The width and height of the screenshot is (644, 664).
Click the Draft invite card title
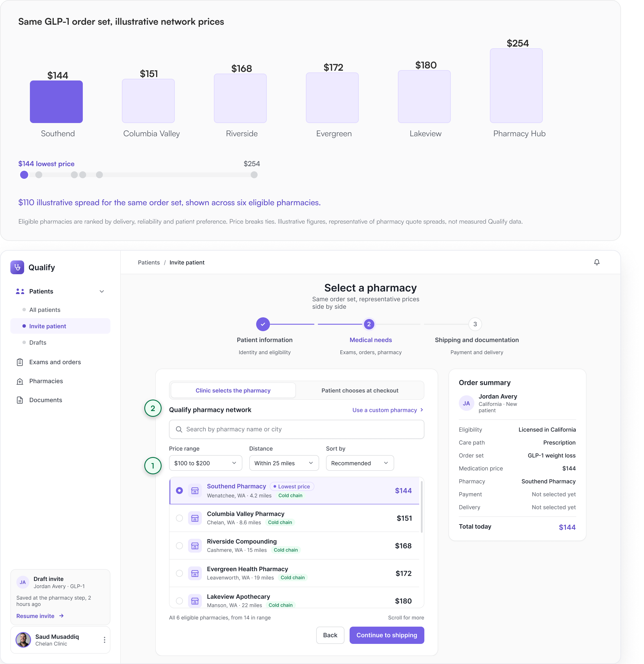pyautogui.click(x=49, y=579)
